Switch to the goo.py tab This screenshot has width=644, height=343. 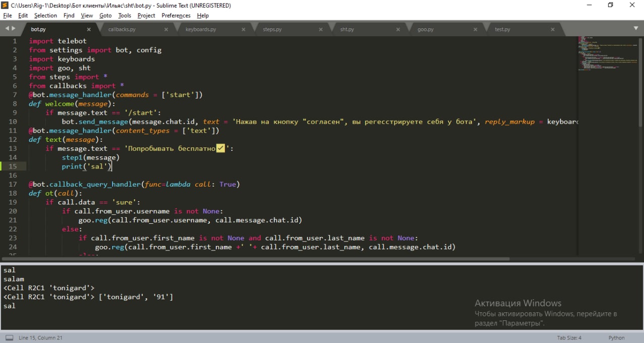[x=425, y=30]
